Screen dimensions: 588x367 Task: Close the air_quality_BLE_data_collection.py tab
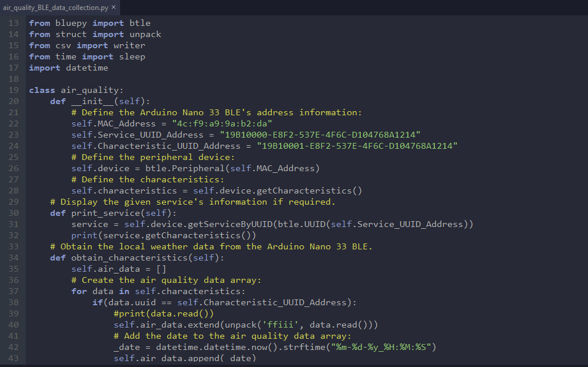(112, 8)
